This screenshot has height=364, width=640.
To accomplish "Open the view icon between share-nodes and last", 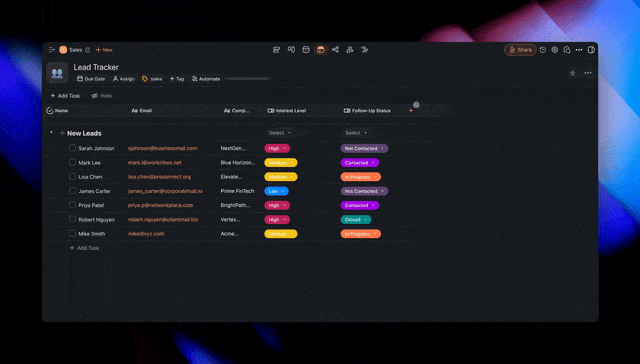I will pos(350,50).
